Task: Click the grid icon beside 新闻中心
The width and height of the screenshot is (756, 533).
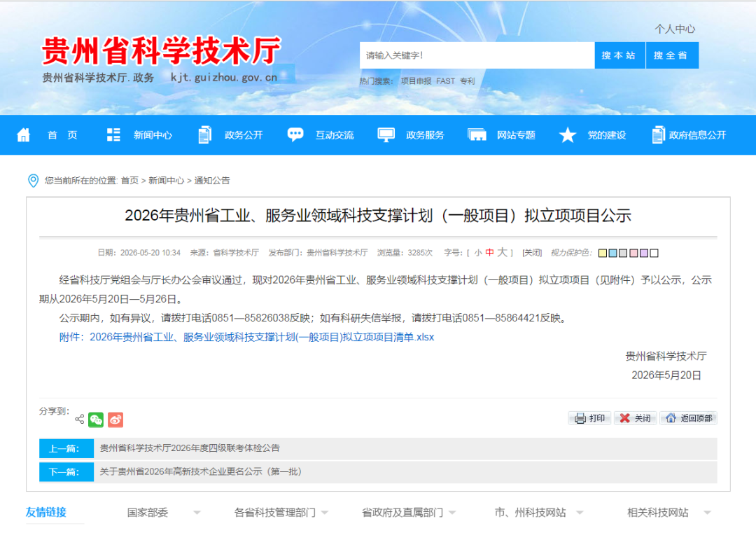Action: pos(113,135)
